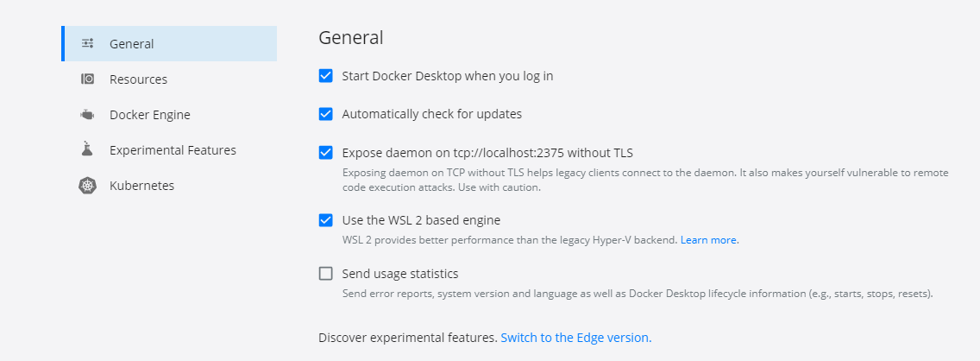Click the Use the WSL 2 based engine label
Viewport: 980px width, 361px height.
tap(421, 220)
